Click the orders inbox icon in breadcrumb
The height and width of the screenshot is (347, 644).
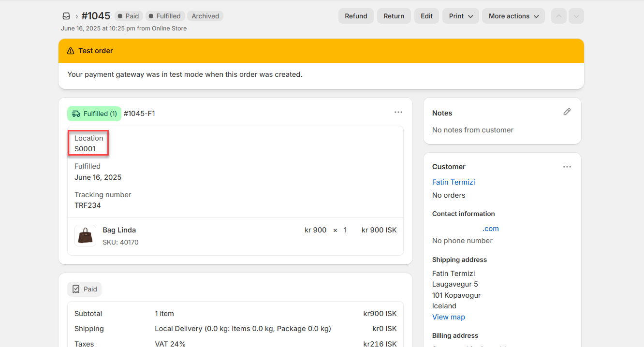[66, 16]
